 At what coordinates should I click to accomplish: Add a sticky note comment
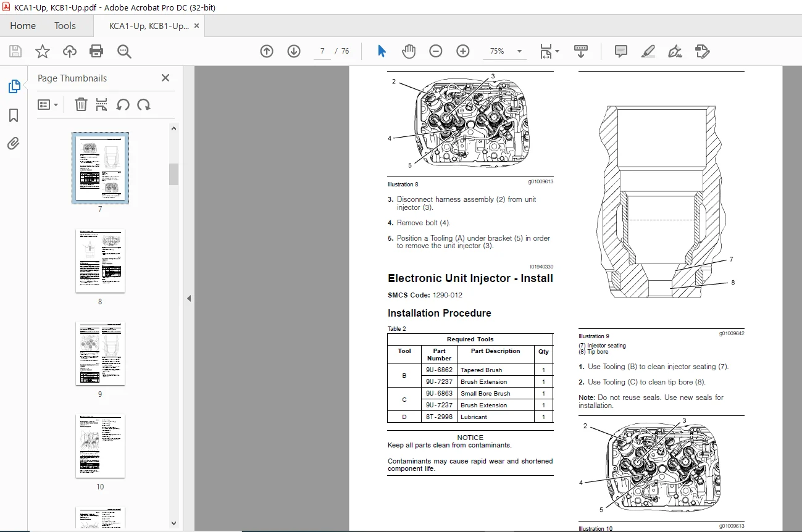pos(621,51)
